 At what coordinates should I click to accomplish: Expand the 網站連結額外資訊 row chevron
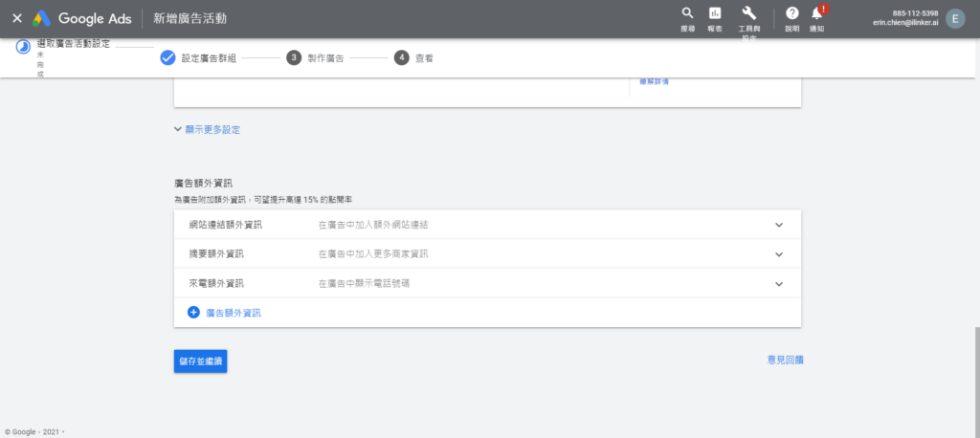[779, 225]
